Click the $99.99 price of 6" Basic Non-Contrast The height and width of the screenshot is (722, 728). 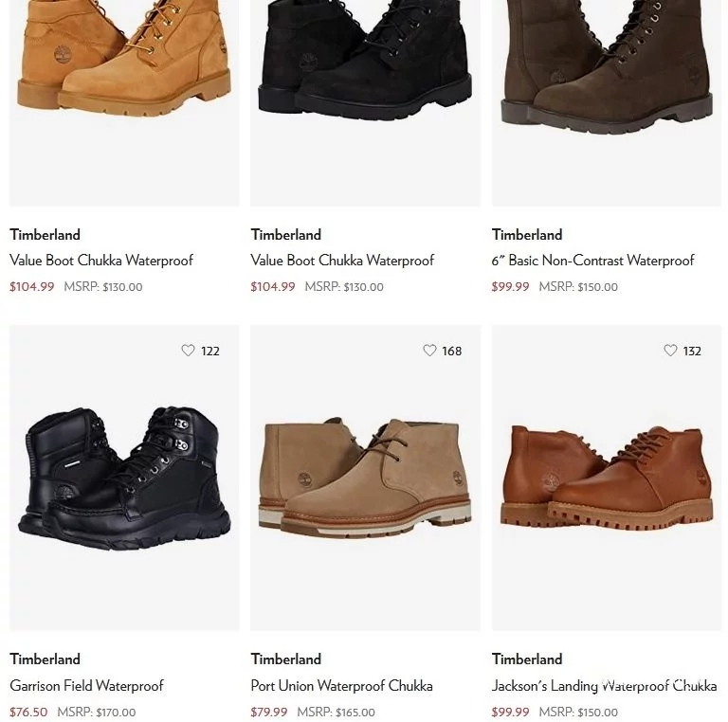tap(510, 286)
